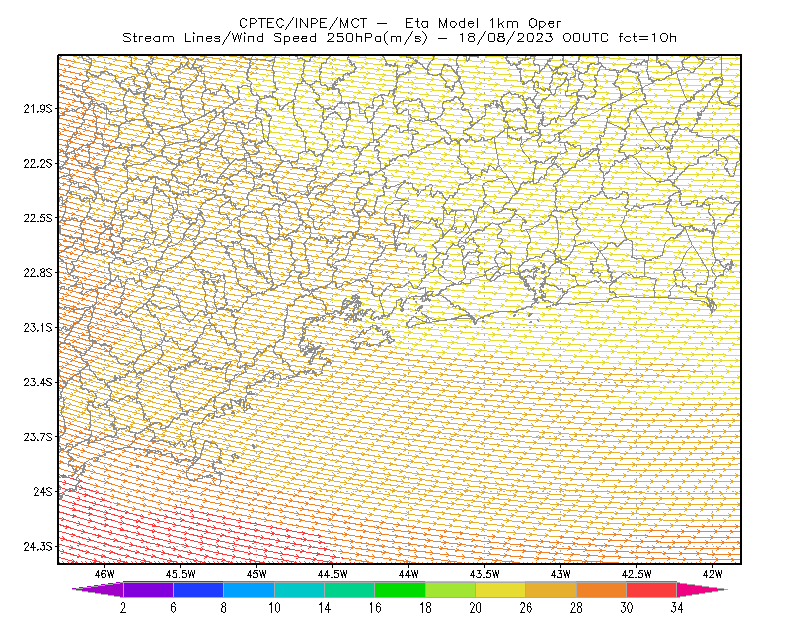
Task: Select the gold 26–28 legend swatch
Action: (551, 589)
